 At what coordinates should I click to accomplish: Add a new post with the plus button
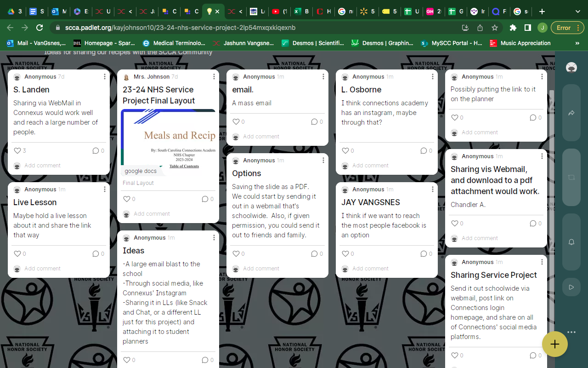coord(555,344)
